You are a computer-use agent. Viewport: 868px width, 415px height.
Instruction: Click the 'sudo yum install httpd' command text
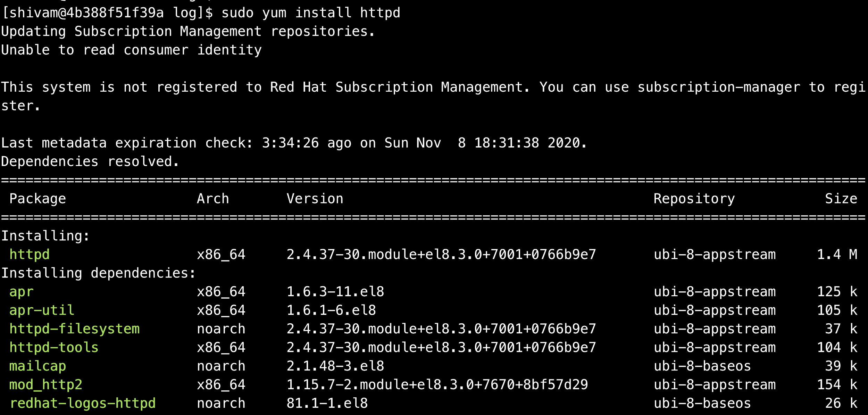point(311,13)
